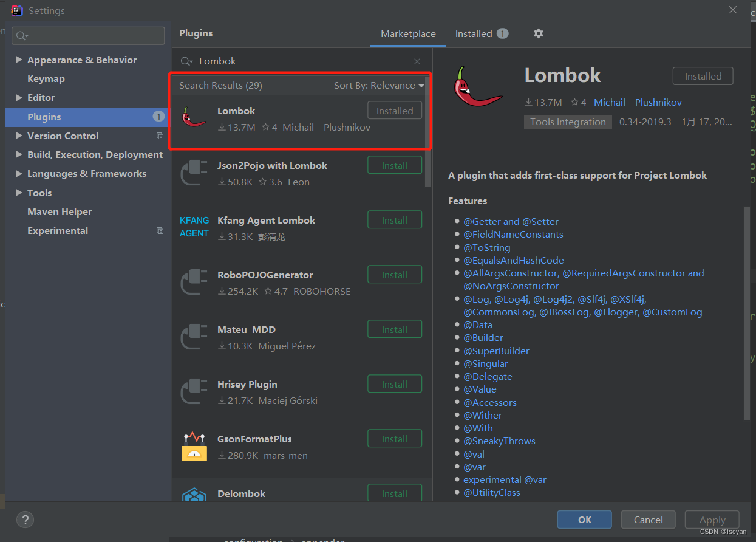The width and height of the screenshot is (756, 542).
Task: Click the GsonFormatPlus plugin icon
Action: click(x=194, y=445)
